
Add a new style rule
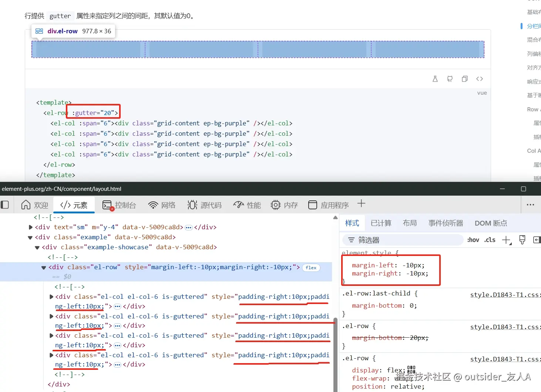tap(506, 240)
